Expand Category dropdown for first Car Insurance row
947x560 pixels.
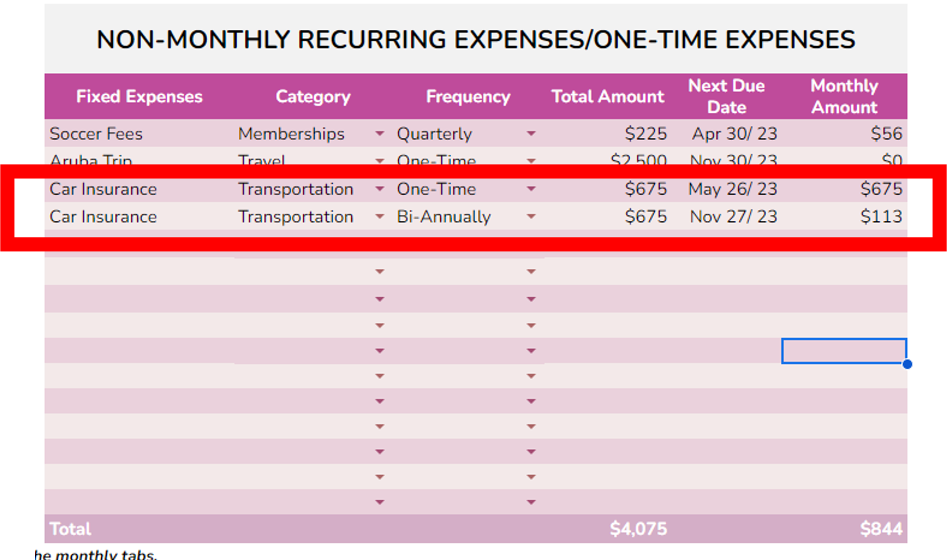[x=380, y=189]
